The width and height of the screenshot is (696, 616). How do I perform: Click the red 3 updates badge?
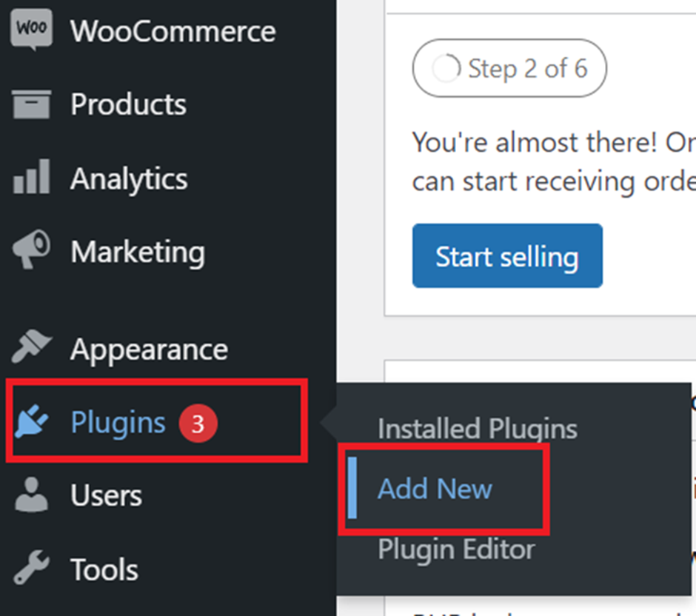tap(198, 423)
